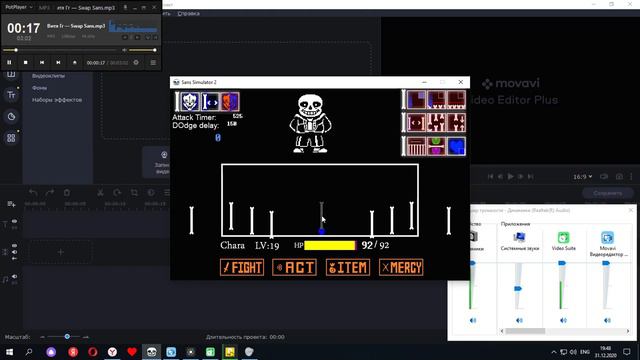Viewport: 640px width, 360px height.
Task: Mute Movavi Видеоредактор in volume mixer
Action: point(607,320)
